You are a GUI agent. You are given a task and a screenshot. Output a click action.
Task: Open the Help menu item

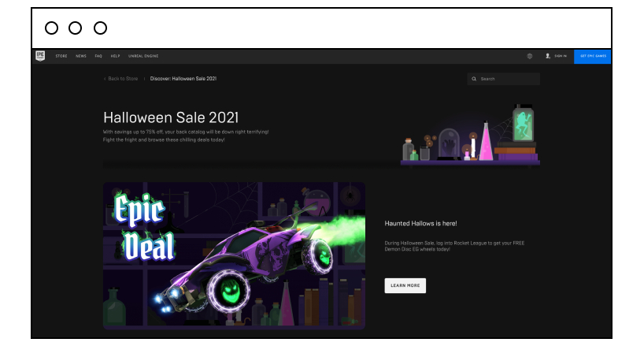[116, 56]
